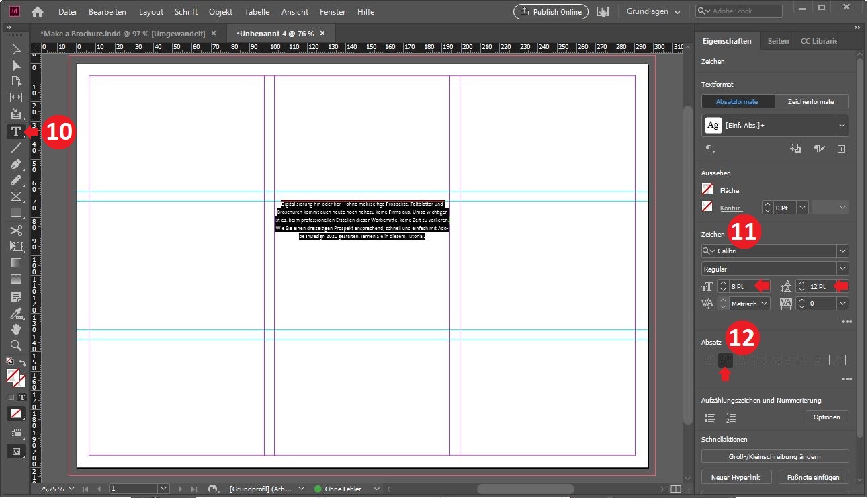Click the Publish Online button
The width and height of the screenshot is (868, 498).
click(551, 12)
